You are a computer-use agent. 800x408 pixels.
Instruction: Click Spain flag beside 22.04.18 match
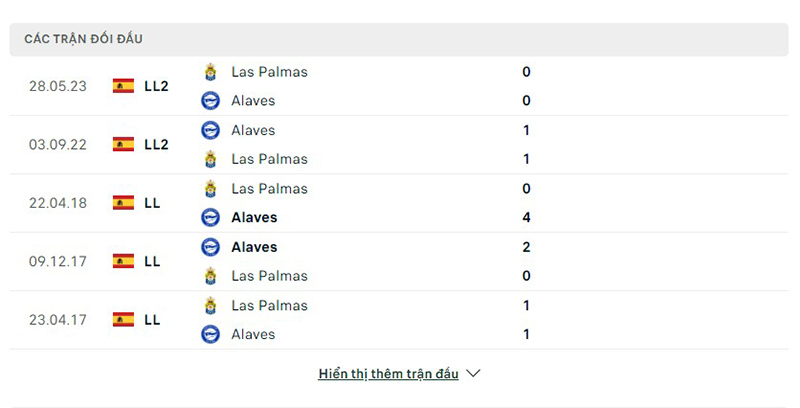click(124, 203)
